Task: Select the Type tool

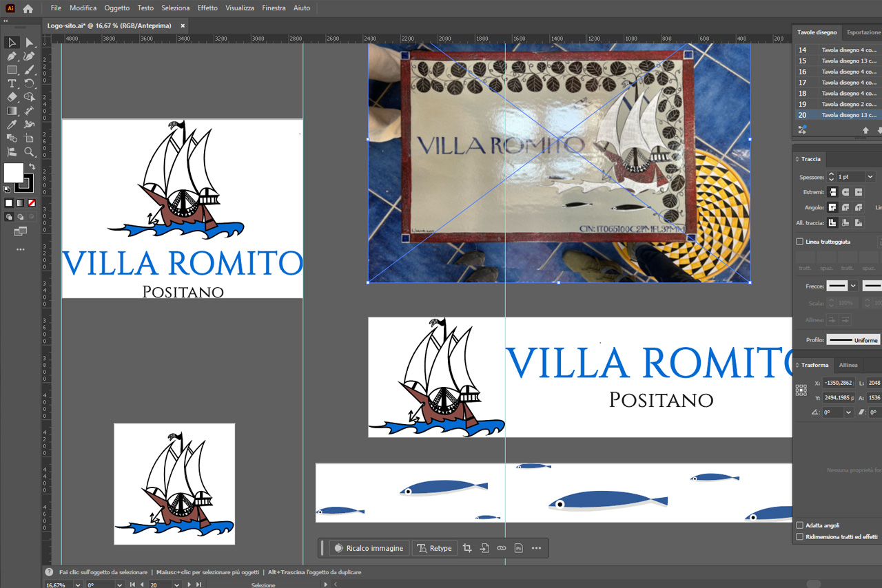Action: 12,83
